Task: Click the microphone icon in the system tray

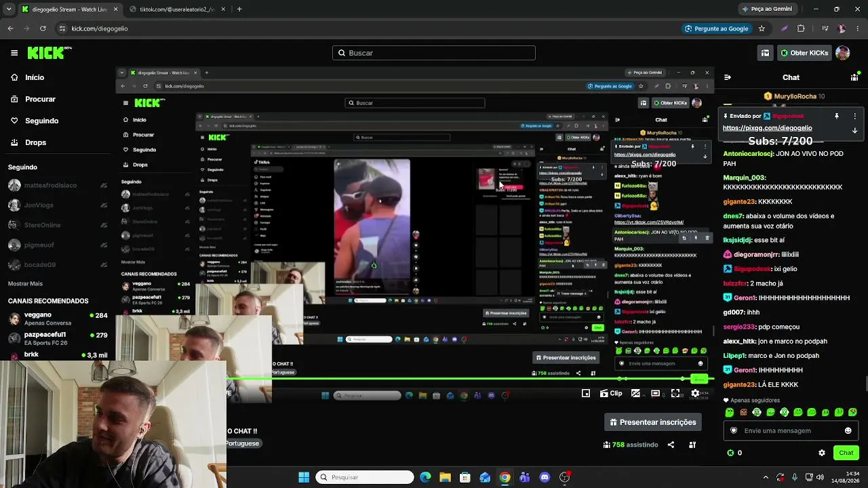Action: (x=794, y=477)
